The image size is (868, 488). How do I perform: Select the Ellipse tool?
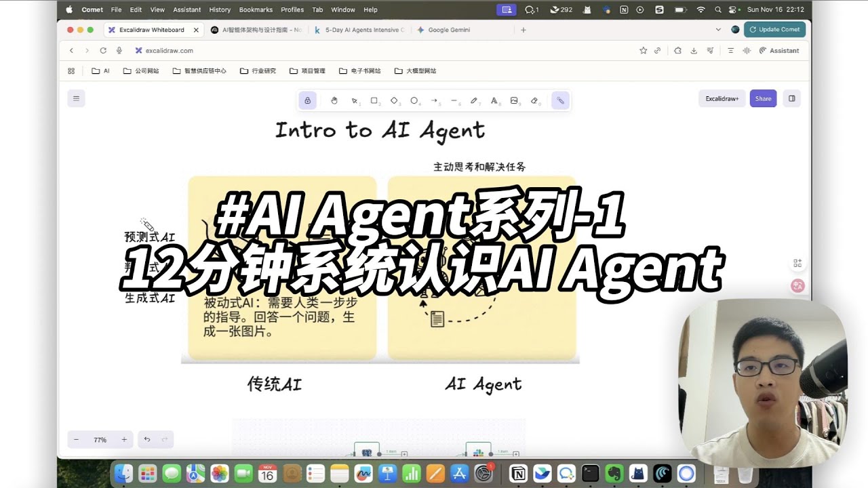[x=414, y=100]
